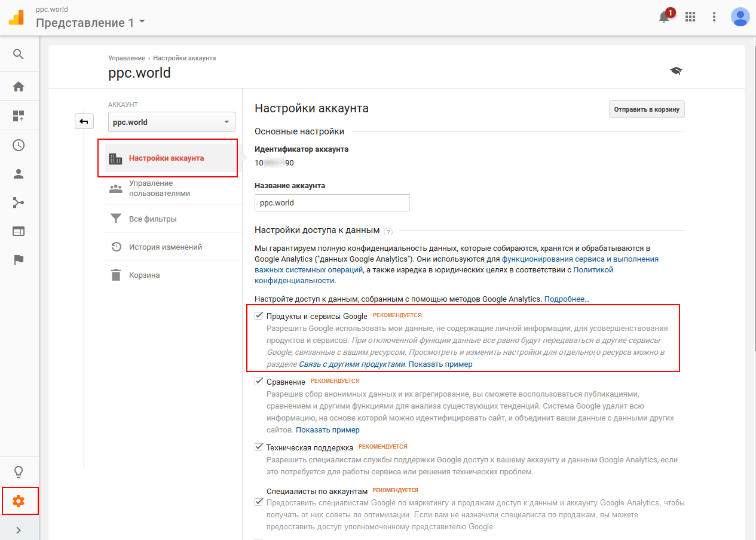Click the Название аккаунта input field
Screen dimensions: 756x540
pyautogui.click(x=332, y=202)
